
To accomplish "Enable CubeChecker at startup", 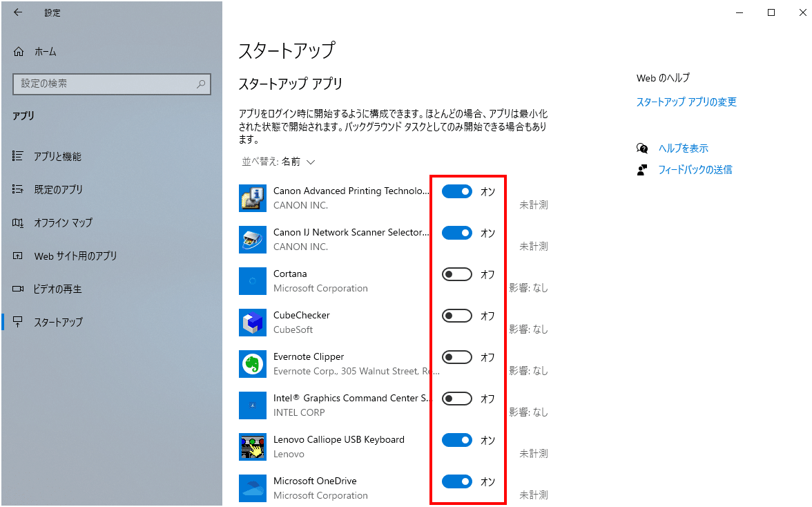I will coord(457,316).
